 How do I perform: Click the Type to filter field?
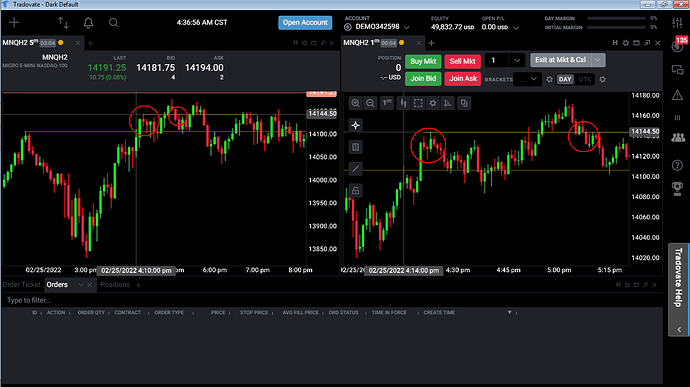point(332,300)
